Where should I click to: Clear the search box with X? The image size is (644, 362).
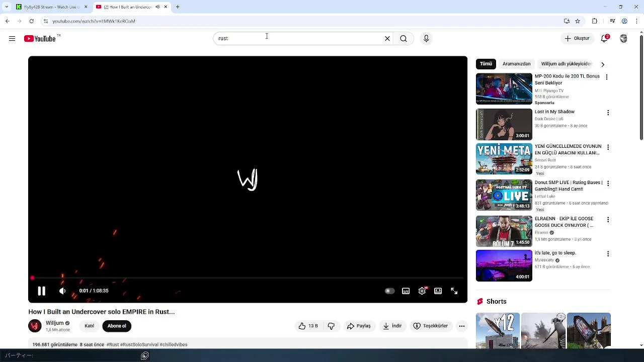tap(387, 39)
